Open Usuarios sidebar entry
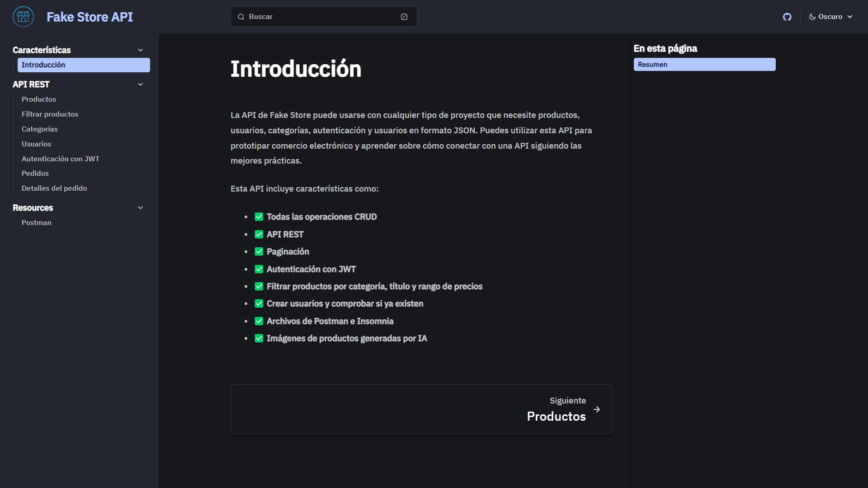This screenshot has height=488, width=868. [x=36, y=144]
